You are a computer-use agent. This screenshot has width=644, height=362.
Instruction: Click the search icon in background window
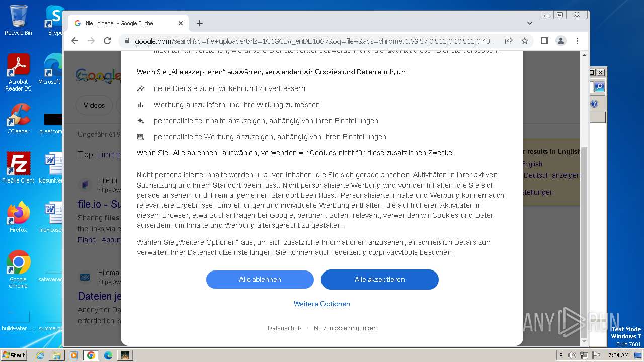point(599,87)
